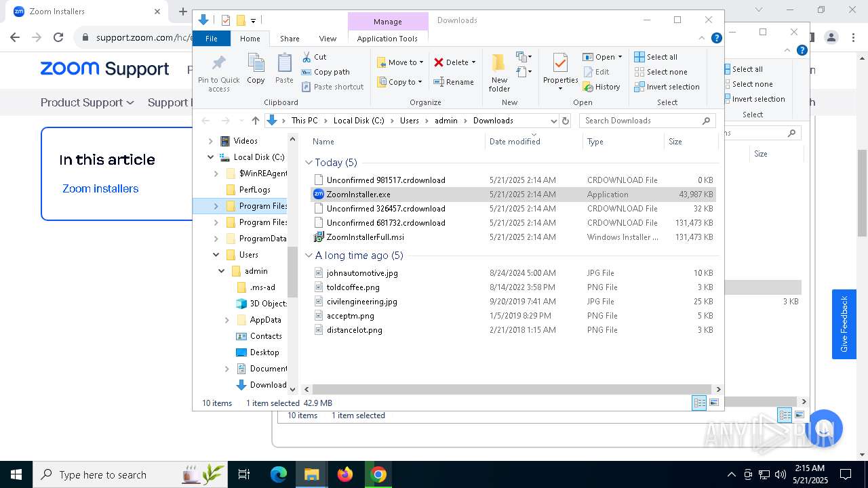Switch to View ribbon tab
The image size is (868, 488).
pyautogui.click(x=328, y=39)
